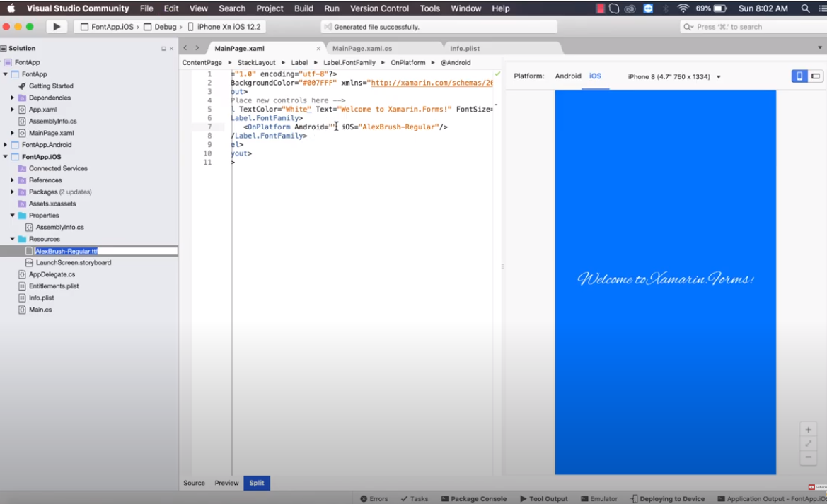Open the Tools menu
Image resolution: width=827 pixels, height=504 pixels.
[430, 8]
